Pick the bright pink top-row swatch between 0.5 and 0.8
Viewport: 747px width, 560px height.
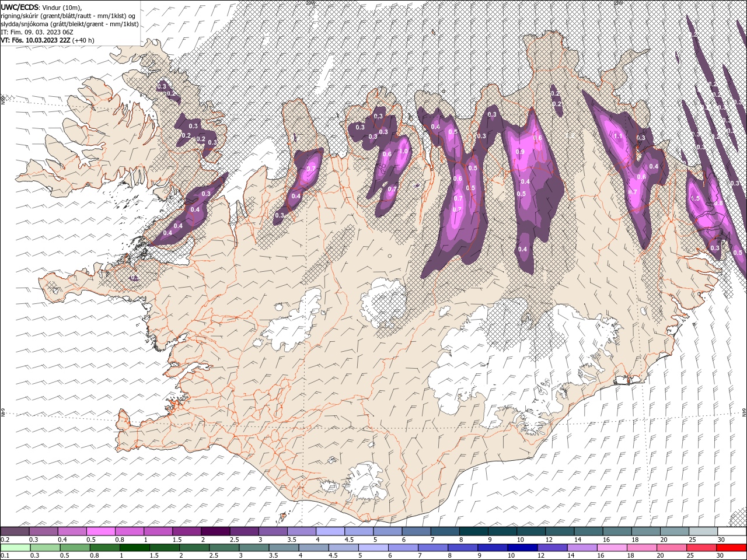tap(101, 531)
